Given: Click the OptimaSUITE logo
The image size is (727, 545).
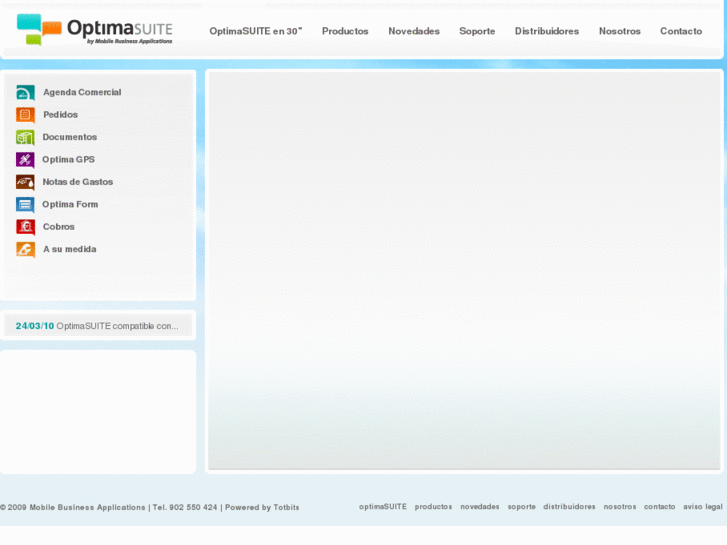Looking at the screenshot, I should tap(95, 30).
